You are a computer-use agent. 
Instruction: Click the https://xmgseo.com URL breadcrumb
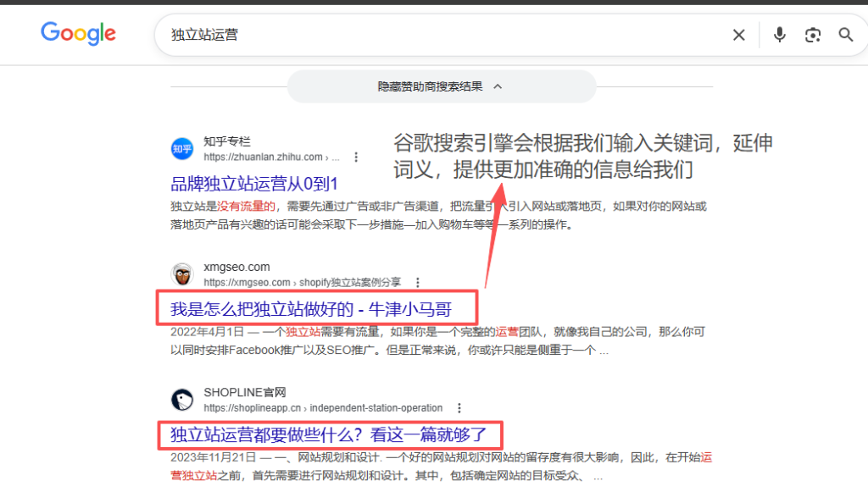tap(248, 283)
